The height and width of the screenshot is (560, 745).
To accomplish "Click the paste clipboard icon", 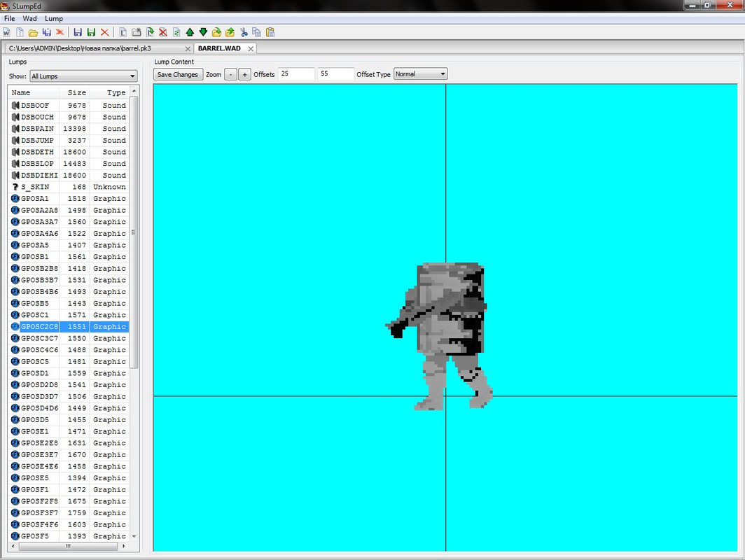I will coord(270,32).
